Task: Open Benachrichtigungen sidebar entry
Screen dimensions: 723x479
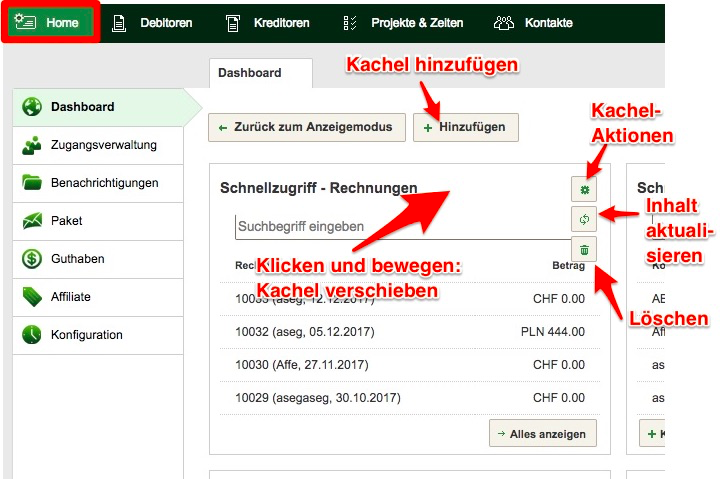Action: click(x=98, y=183)
